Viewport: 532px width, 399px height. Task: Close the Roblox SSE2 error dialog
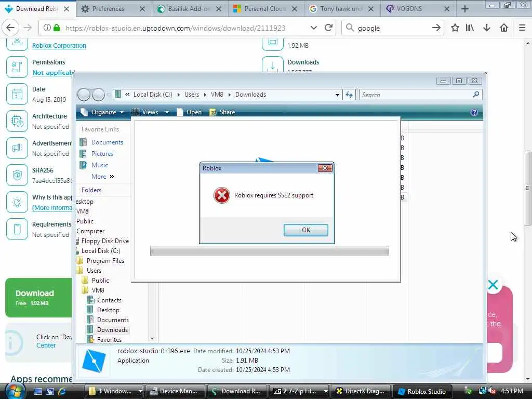pyautogui.click(x=325, y=168)
